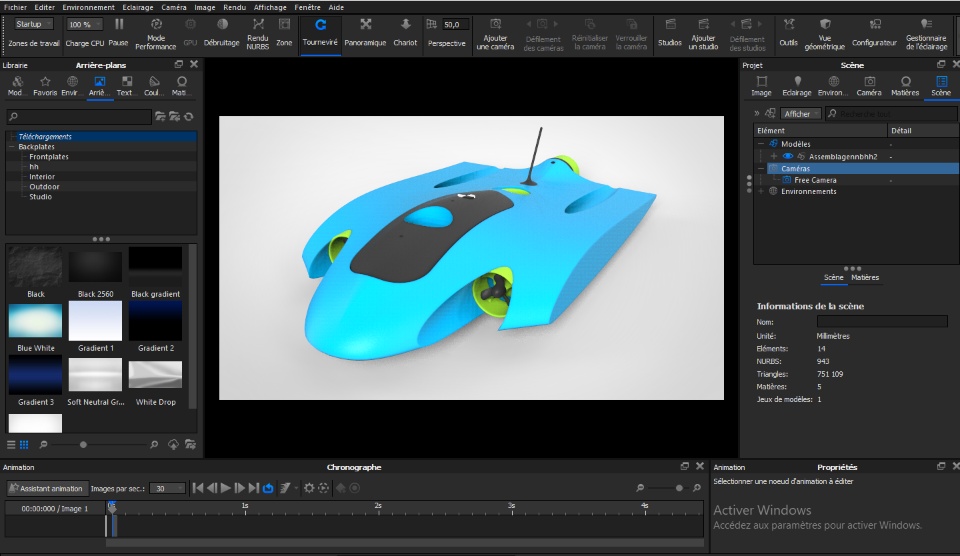The image size is (960, 556).
Task: Open the Matières tab in Projet panel
Action: [905, 86]
